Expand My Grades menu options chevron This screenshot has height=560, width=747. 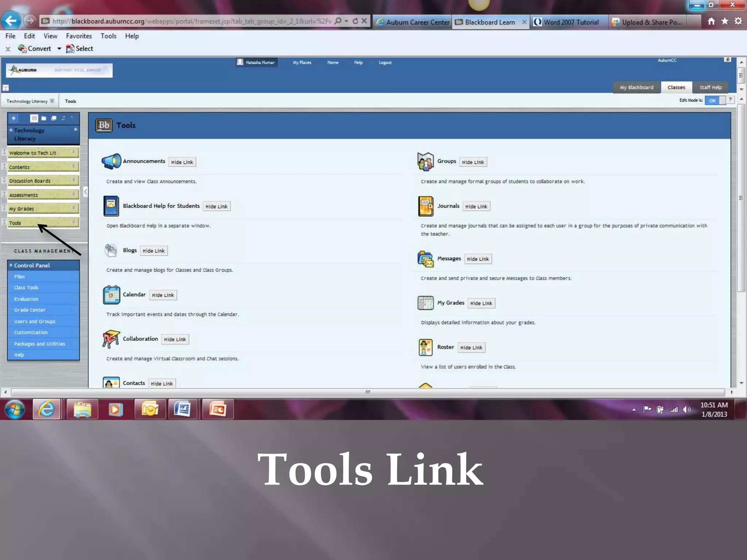coord(73,208)
